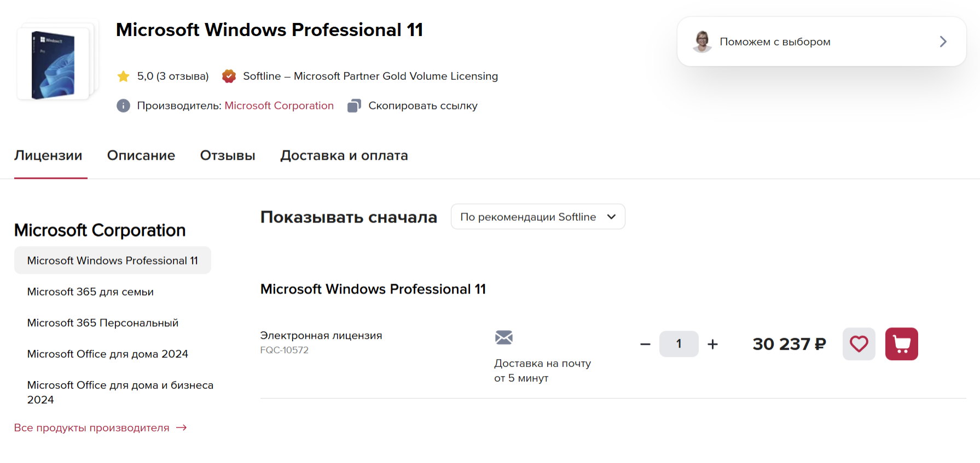Click Все продукты производителя link
The width and height of the screenshot is (980, 463).
tap(101, 428)
